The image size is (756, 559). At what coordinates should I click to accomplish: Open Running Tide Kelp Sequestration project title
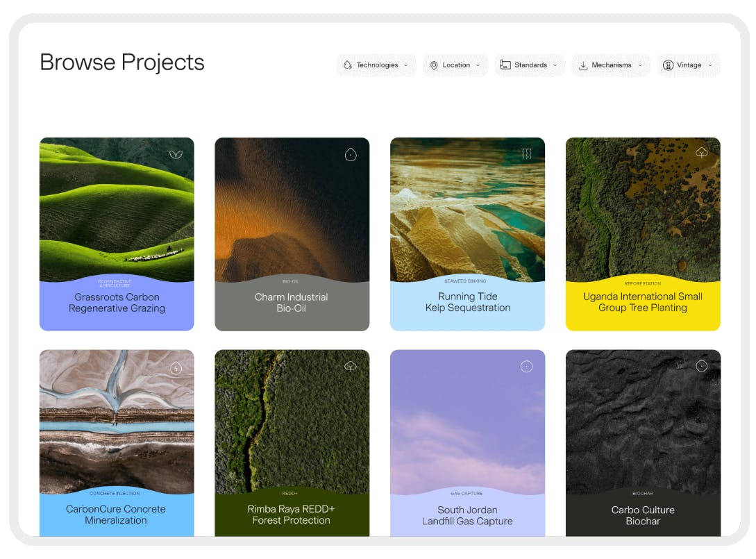468,302
